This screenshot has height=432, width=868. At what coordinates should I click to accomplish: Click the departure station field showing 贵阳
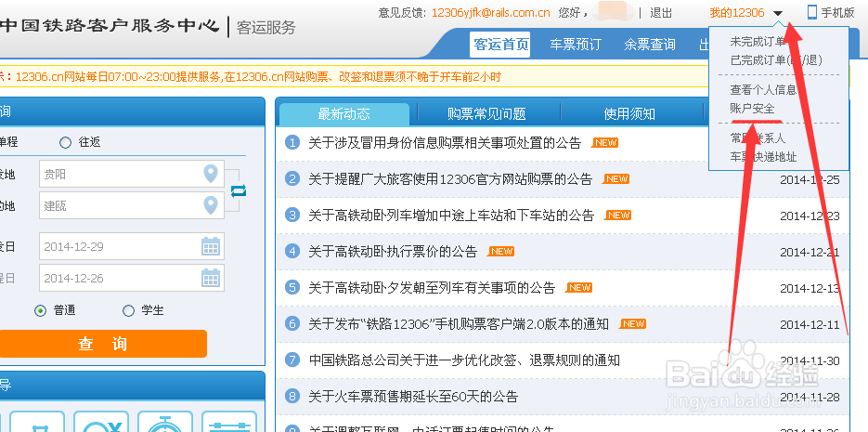pyautogui.click(x=132, y=174)
